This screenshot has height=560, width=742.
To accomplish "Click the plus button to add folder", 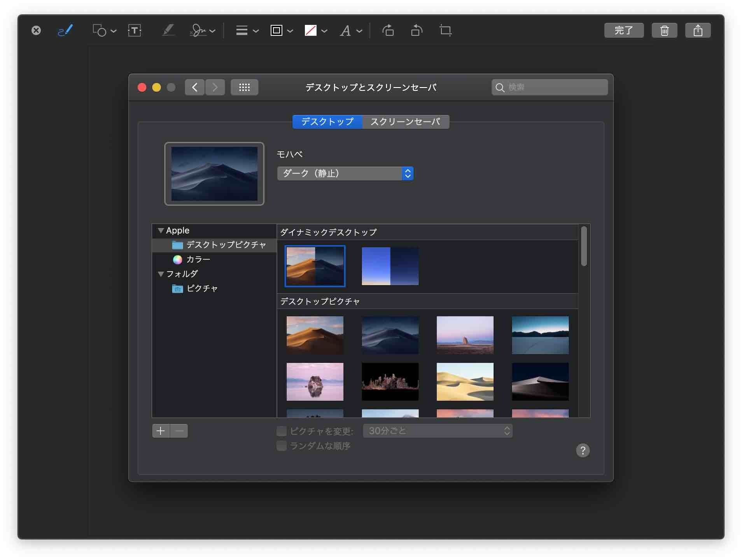I will coord(161,431).
